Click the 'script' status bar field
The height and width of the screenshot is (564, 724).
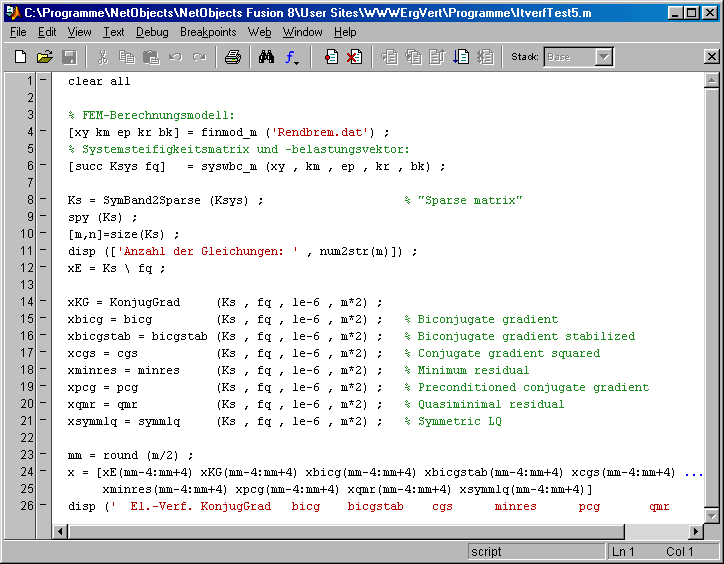(536, 552)
